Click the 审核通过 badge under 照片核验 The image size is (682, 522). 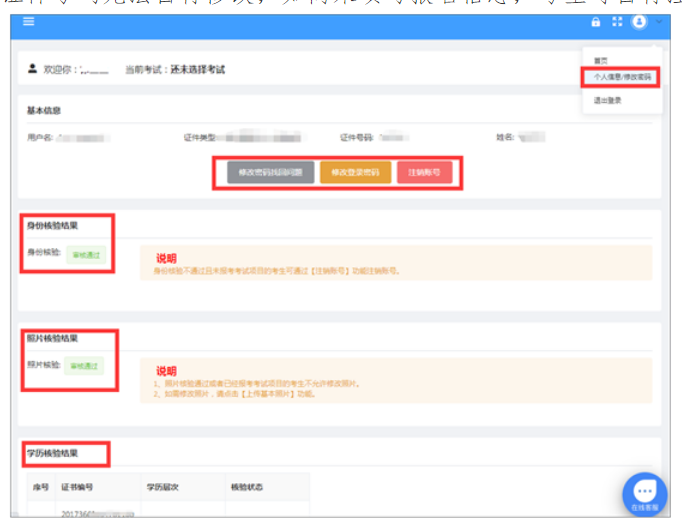click(x=85, y=366)
